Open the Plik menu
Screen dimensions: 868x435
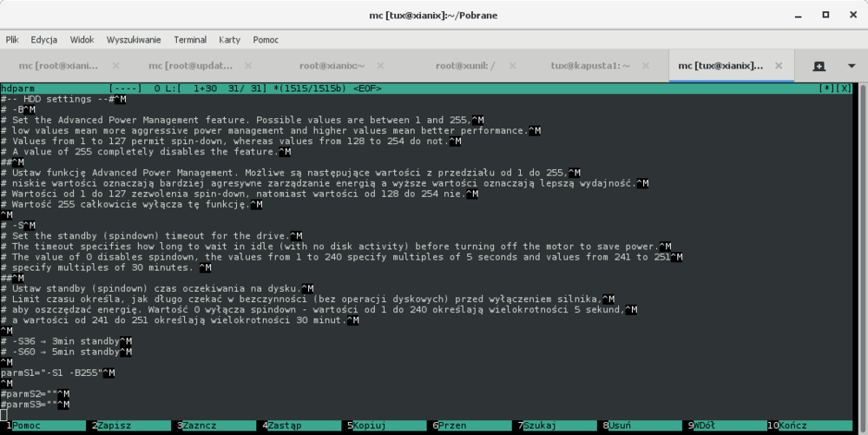tap(12, 39)
